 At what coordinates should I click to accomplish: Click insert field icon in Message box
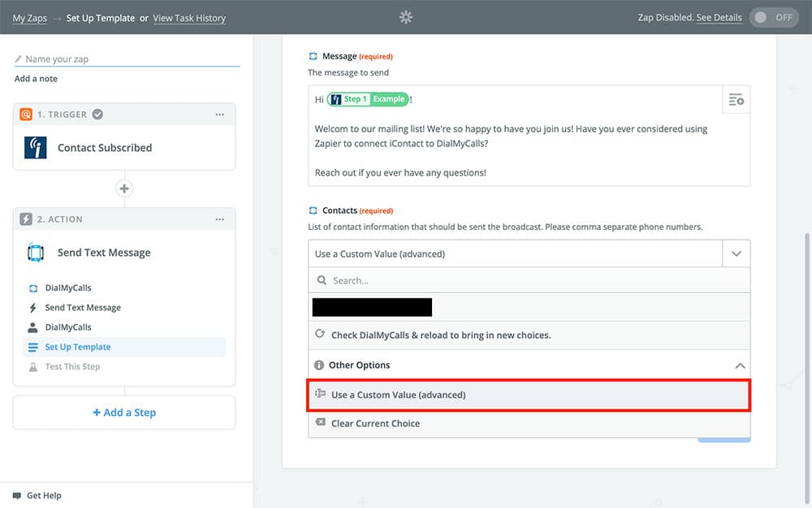736,100
